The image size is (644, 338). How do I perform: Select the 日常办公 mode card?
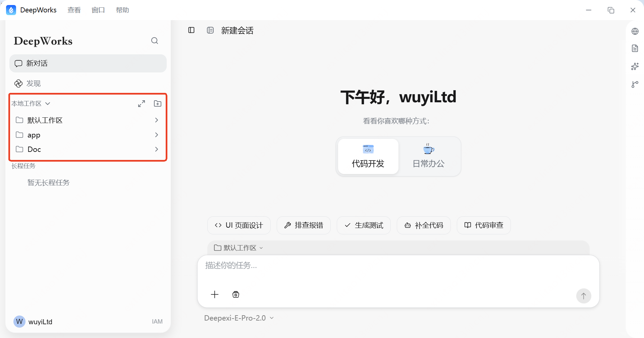[x=428, y=156]
